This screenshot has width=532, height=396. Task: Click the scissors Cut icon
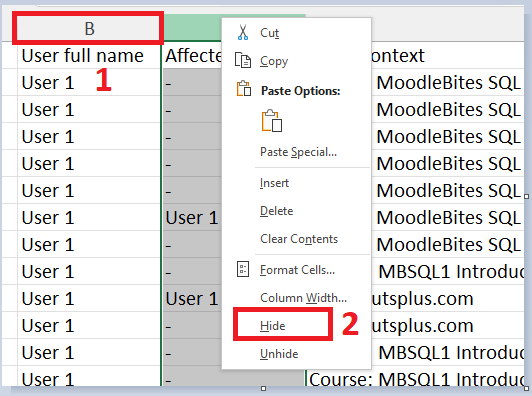[x=243, y=33]
